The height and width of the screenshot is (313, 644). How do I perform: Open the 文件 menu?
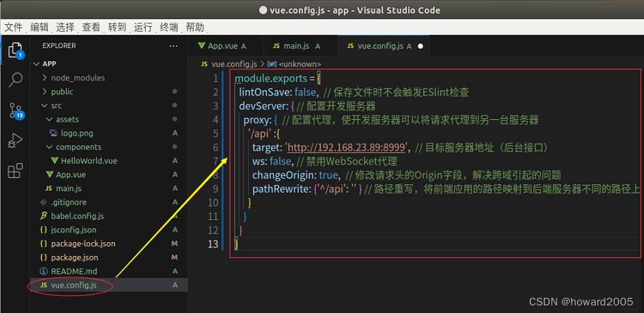pos(14,28)
